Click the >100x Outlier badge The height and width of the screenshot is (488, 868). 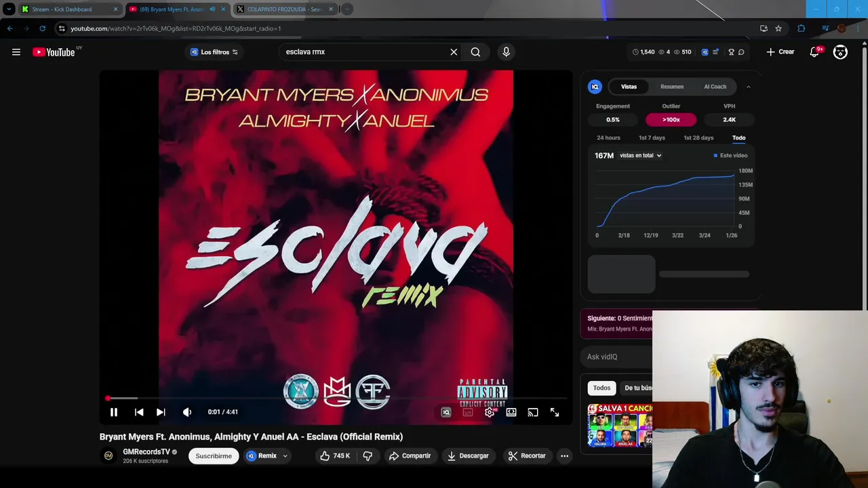click(671, 120)
